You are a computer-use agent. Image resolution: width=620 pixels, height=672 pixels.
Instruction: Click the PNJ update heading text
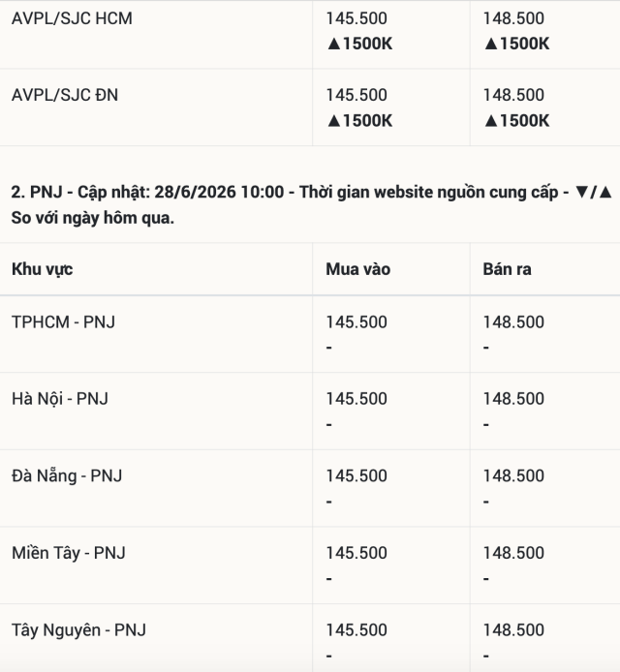pos(310,205)
